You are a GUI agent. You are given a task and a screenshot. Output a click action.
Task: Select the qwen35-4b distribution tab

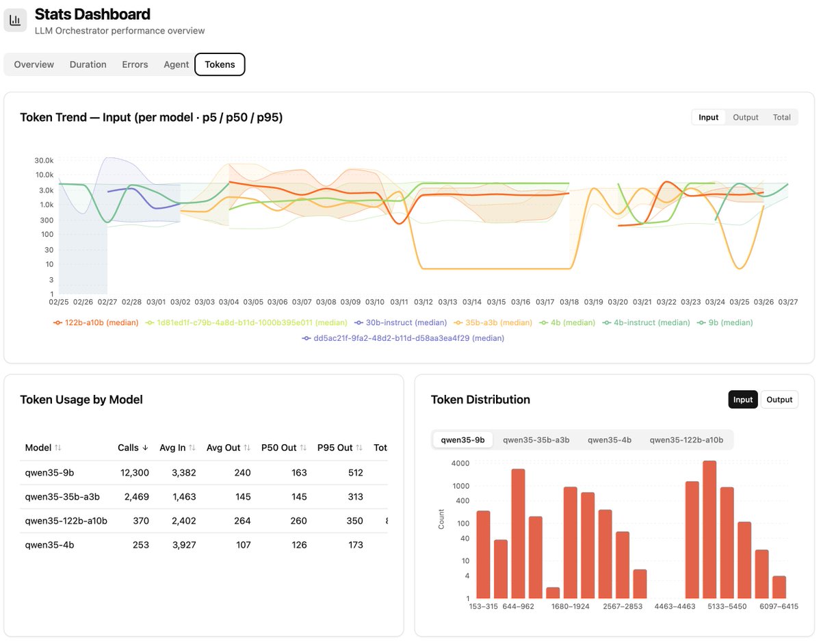point(610,440)
